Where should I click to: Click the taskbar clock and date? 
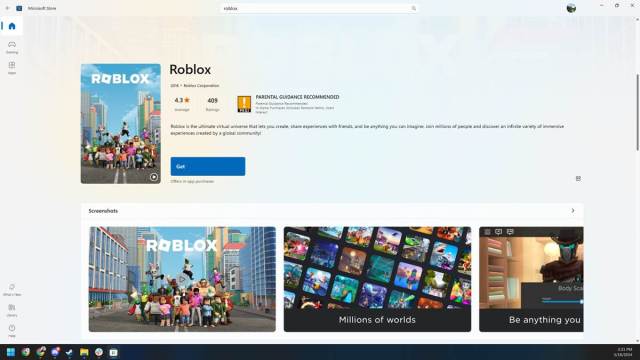[624, 352]
